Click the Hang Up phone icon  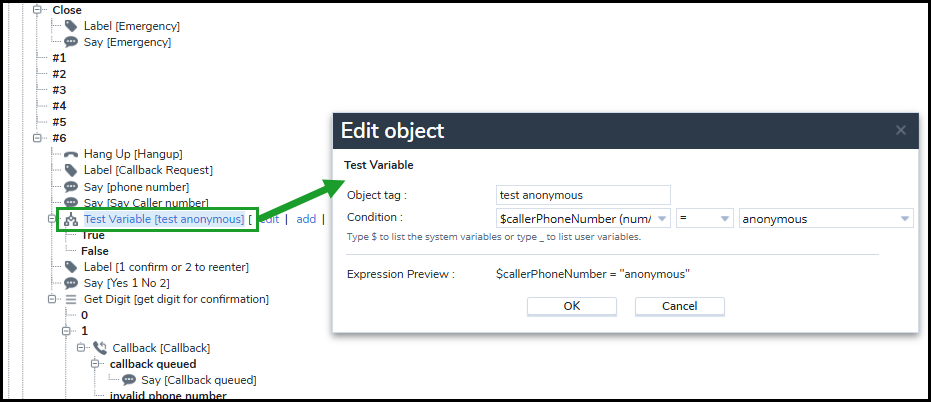click(x=71, y=154)
